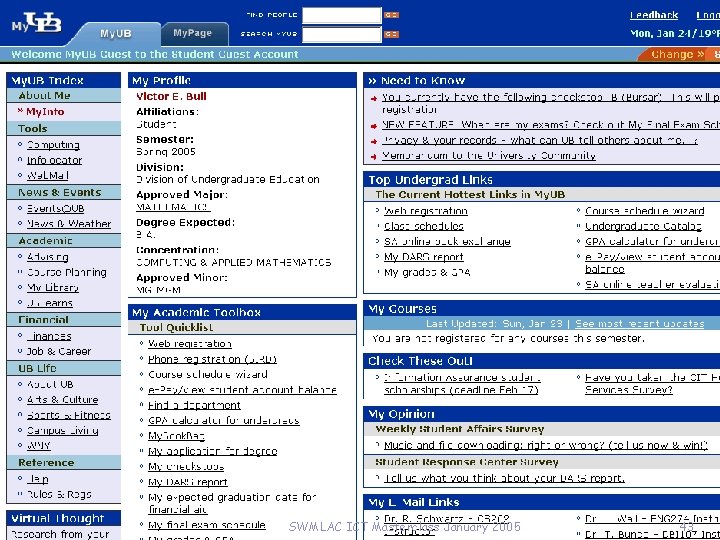Open My checkstops link
This screenshot has width=720, height=540.
point(186,467)
